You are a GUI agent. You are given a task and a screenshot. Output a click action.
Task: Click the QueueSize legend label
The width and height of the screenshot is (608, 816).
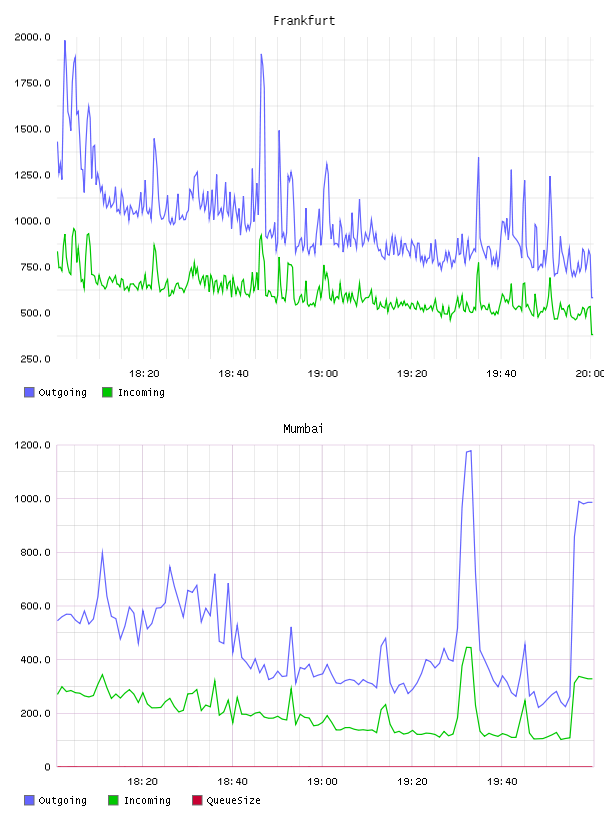[233, 800]
